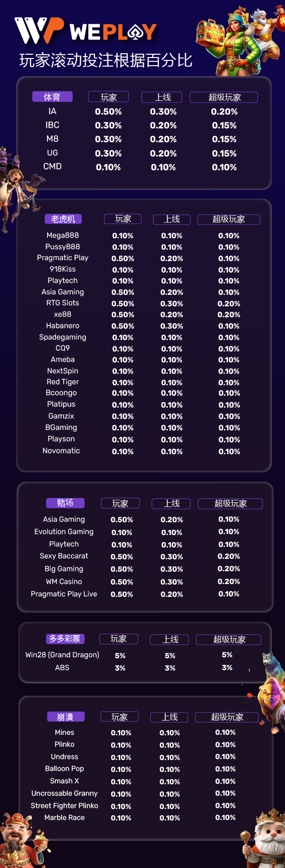Click the WEPLAY logo at top
Screen dimensions: 285x868
tap(85, 31)
